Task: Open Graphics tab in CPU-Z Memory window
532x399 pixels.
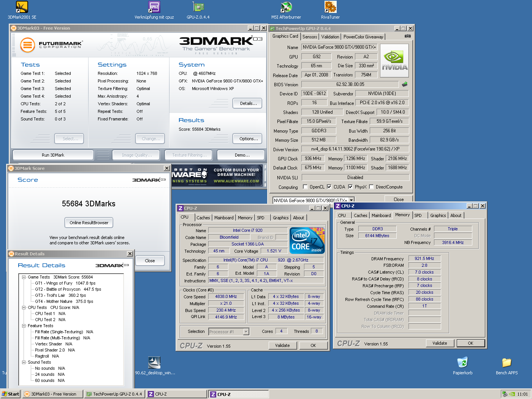Action: click(x=438, y=215)
